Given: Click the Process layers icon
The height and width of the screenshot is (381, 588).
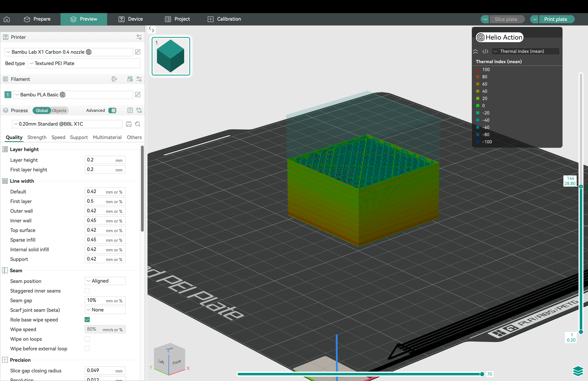Looking at the screenshot, I should tap(6, 110).
